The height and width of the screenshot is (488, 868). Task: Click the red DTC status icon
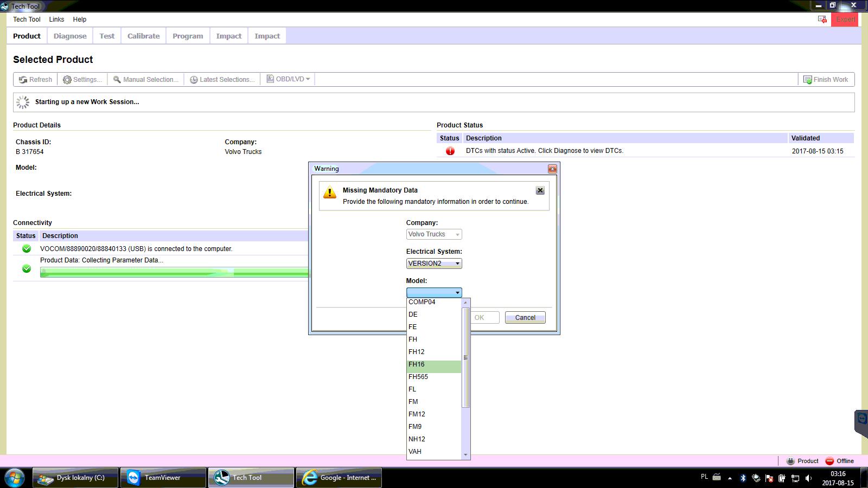pos(450,151)
